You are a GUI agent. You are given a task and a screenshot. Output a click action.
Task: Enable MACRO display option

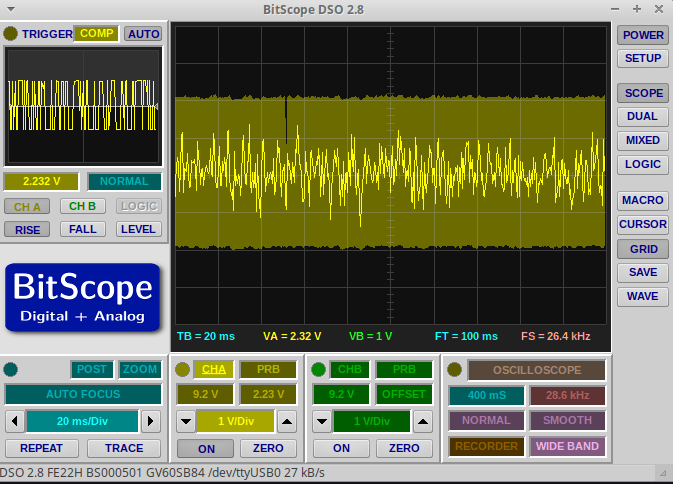[643, 200]
